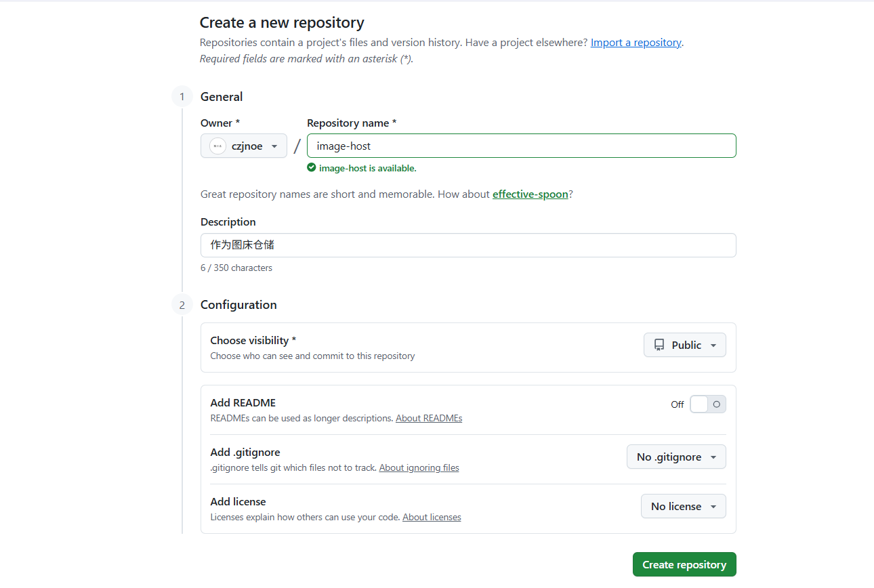
Task: Click step 2 Configuration number badge
Action: (x=182, y=305)
